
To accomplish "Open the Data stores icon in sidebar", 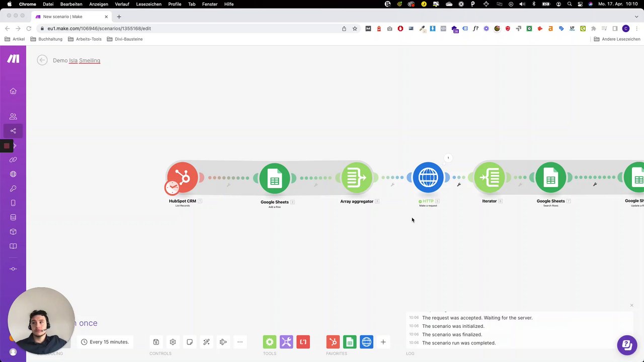I will (13, 218).
